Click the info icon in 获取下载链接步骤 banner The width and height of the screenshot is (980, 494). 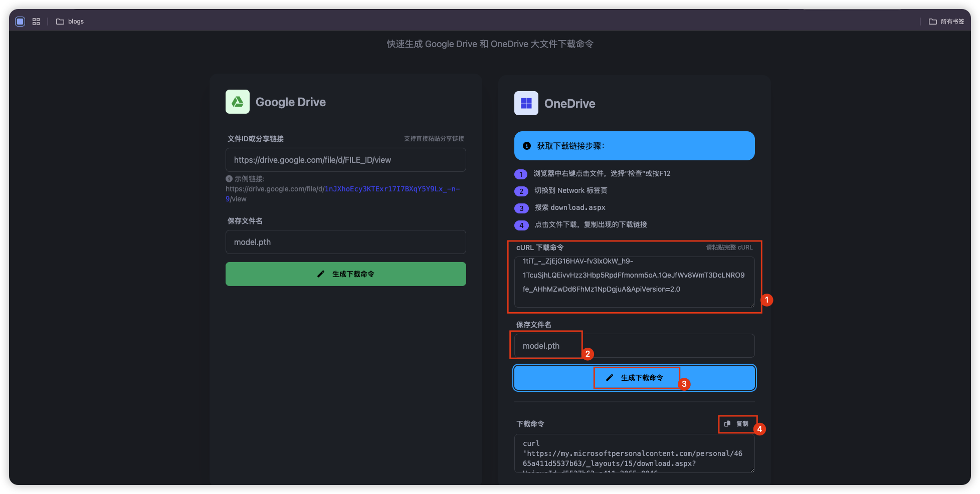[526, 146]
